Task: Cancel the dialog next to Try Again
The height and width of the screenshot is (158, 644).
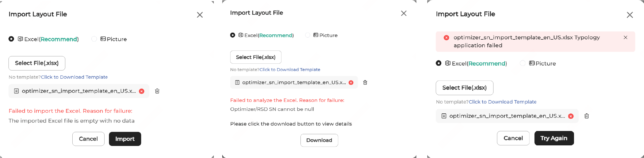Action: tap(513, 138)
